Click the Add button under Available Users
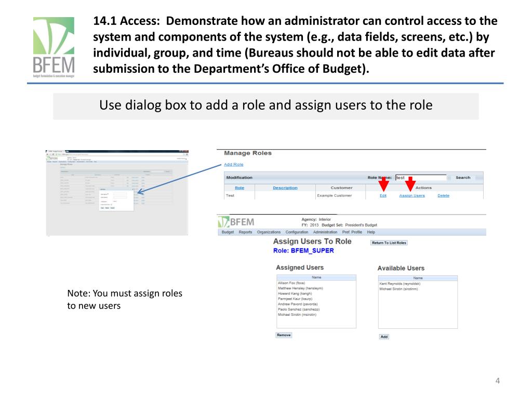 click(x=384, y=337)
